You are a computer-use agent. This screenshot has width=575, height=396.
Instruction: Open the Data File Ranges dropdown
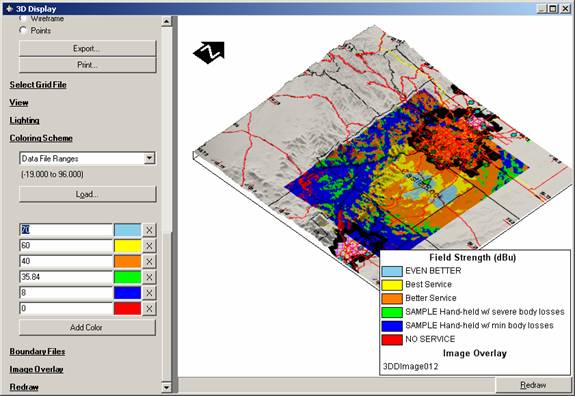pos(149,158)
